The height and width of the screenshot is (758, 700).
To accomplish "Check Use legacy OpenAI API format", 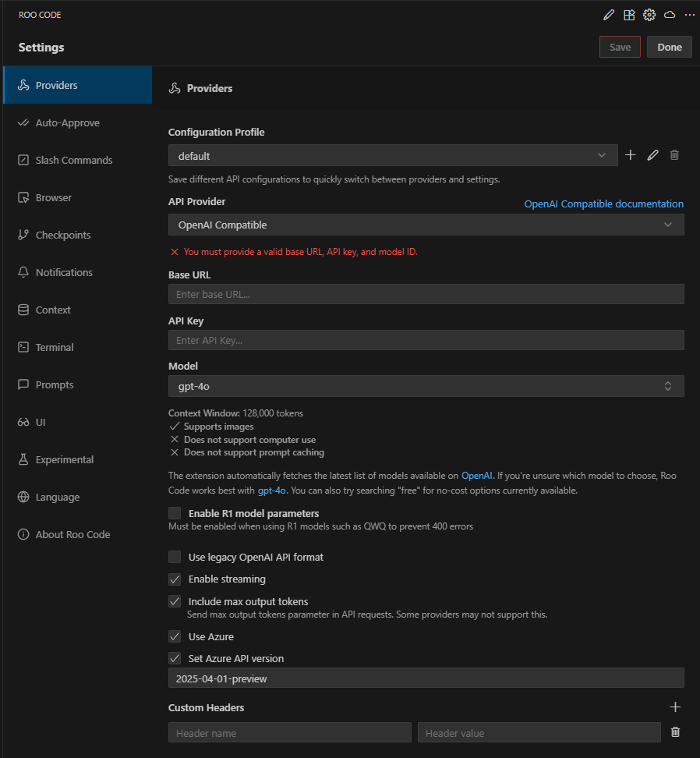I will coord(175,557).
